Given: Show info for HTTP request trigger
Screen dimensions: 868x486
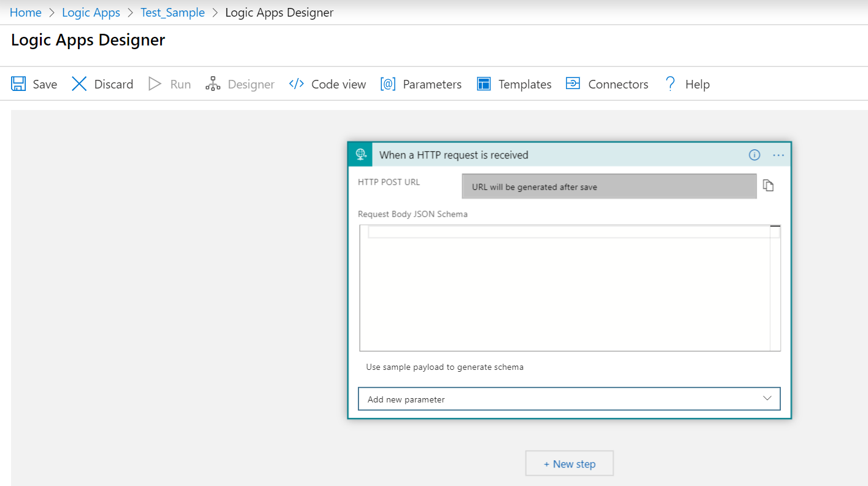Looking at the screenshot, I should coord(754,155).
